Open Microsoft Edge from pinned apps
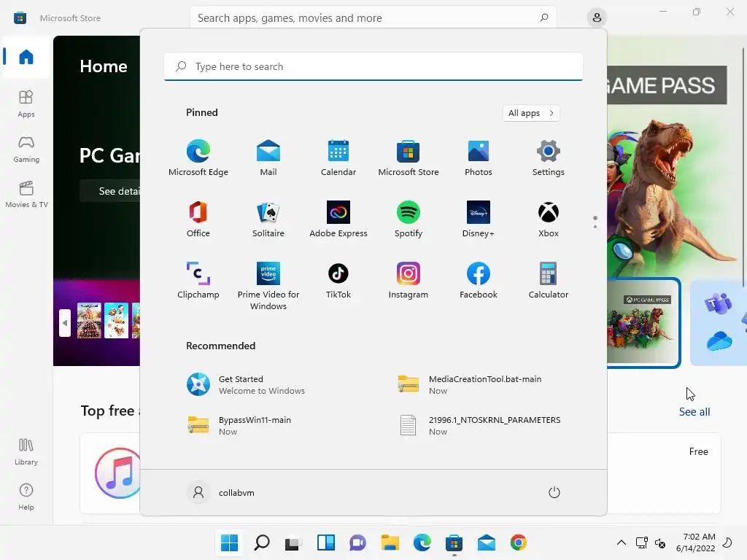 pos(198,157)
